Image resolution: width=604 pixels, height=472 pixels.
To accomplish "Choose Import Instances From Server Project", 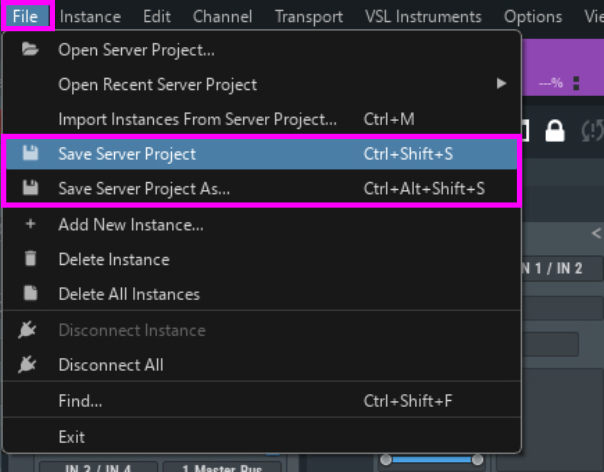I will (197, 119).
